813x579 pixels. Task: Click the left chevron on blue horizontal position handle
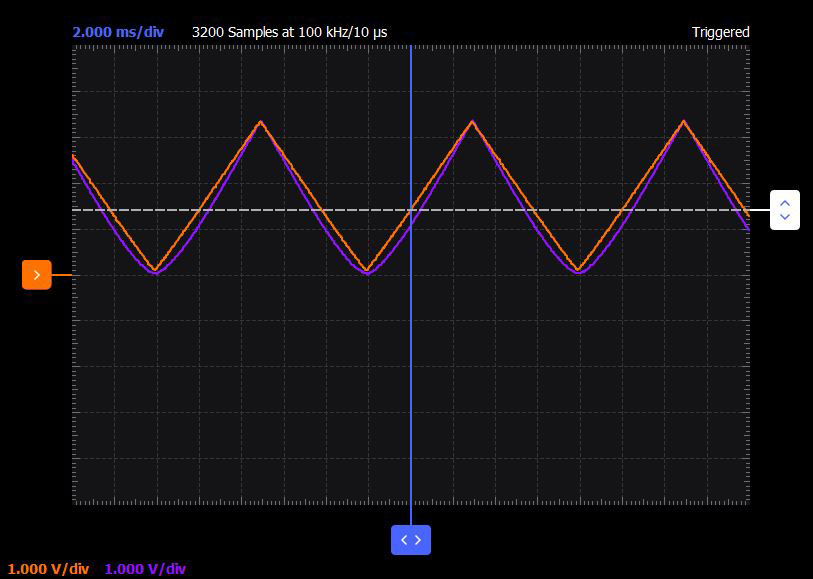(404, 540)
